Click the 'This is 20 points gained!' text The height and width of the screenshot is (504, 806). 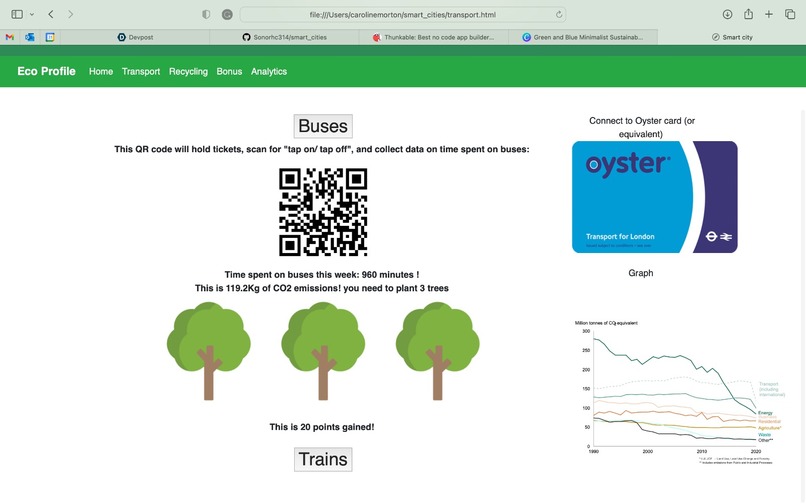[322, 427]
